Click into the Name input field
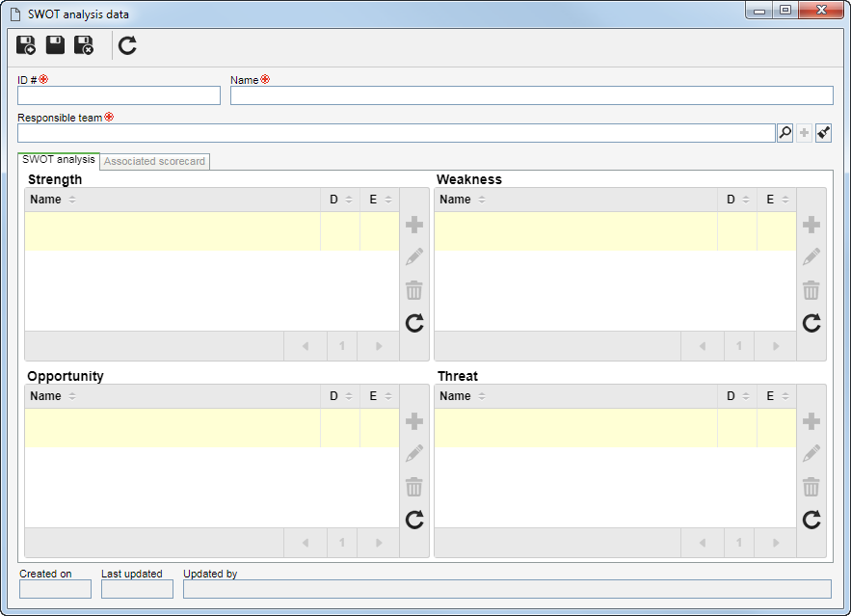This screenshot has width=851, height=616. 532,95
